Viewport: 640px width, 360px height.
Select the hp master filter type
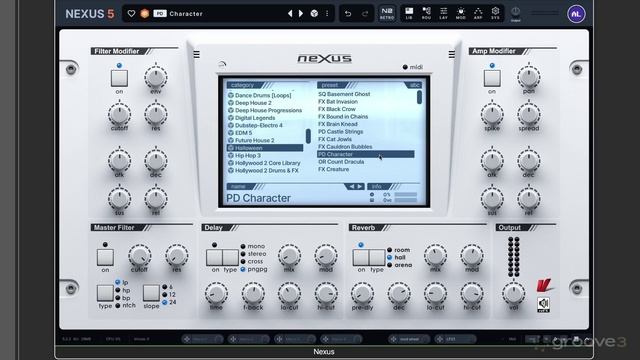pos(123,290)
